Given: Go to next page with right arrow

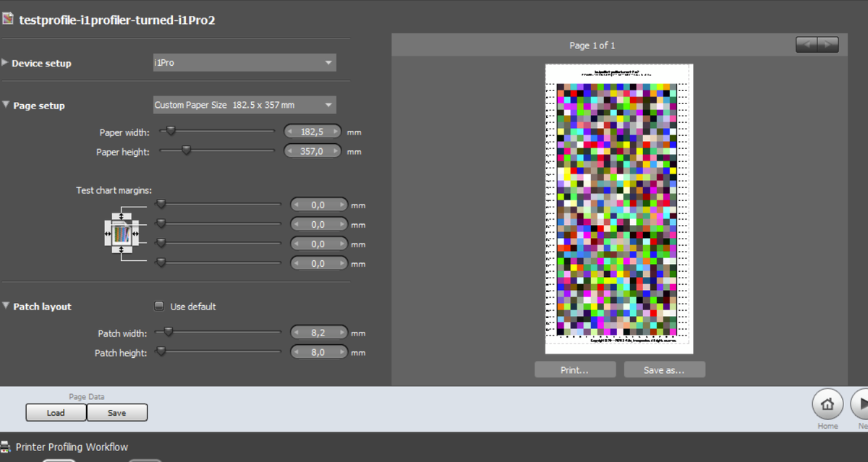Looking at the screenshot, I should (828, 45).
